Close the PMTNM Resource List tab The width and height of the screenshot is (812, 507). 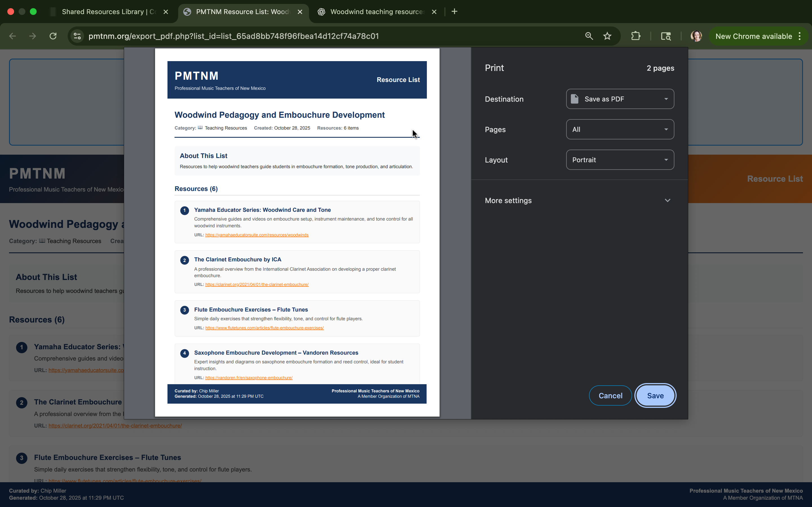click(x=300, y=12)
